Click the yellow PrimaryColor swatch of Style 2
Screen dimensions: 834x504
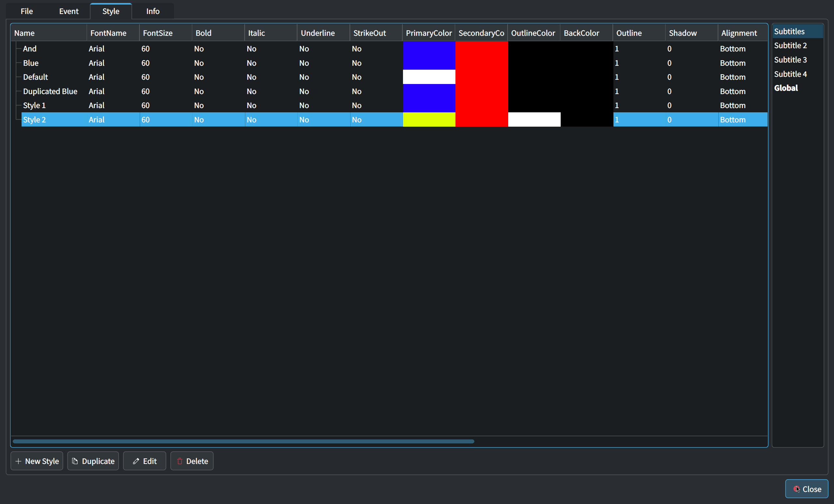429,120
